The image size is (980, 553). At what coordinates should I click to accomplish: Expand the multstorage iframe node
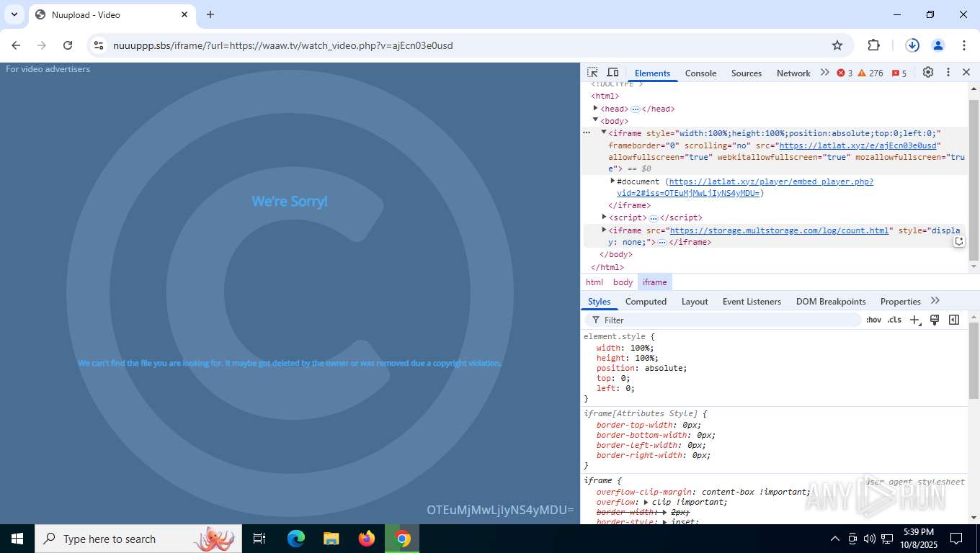click(x=604, y=230)
